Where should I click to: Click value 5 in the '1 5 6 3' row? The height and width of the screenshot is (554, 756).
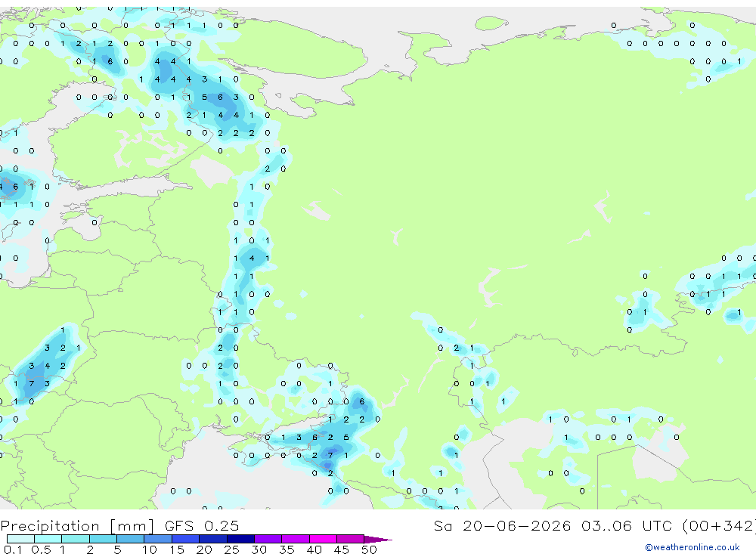(x=204, y=97)
